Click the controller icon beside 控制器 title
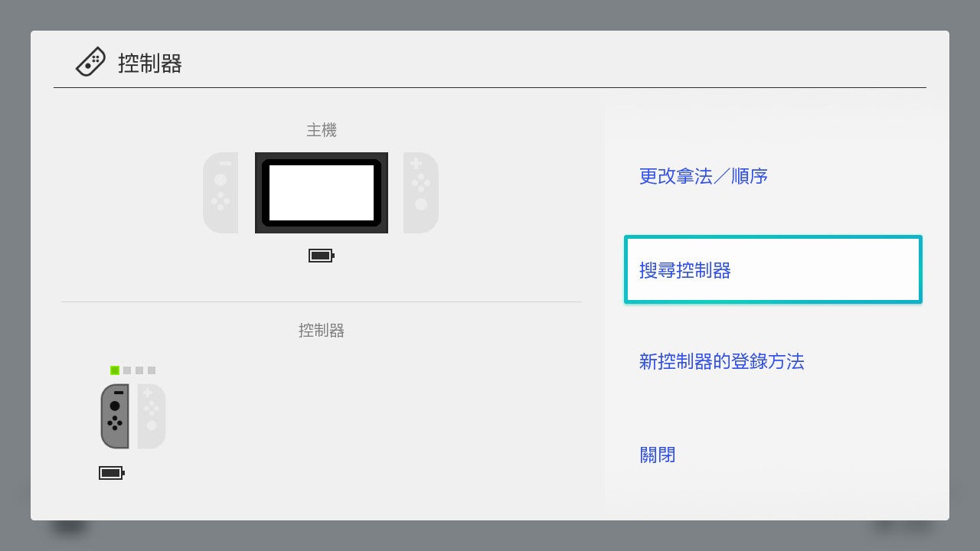The height and width of the screenshot is (551, 980). pyautogui.click(x=90, y=62)
